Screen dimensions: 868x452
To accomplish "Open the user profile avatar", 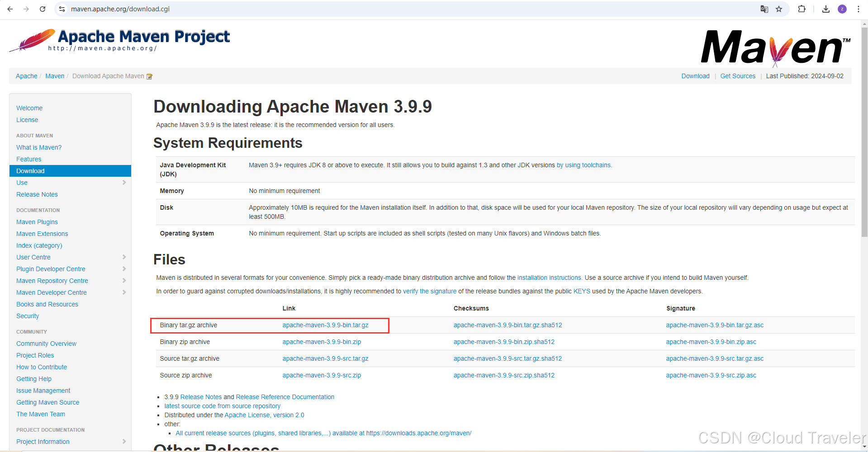I will (x=842, y=9).
